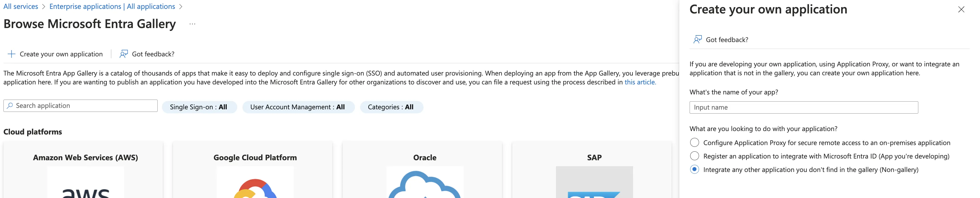The image size is (980, 198).
Task: Open the SAP logo tile
Action: tap(594, 182)
